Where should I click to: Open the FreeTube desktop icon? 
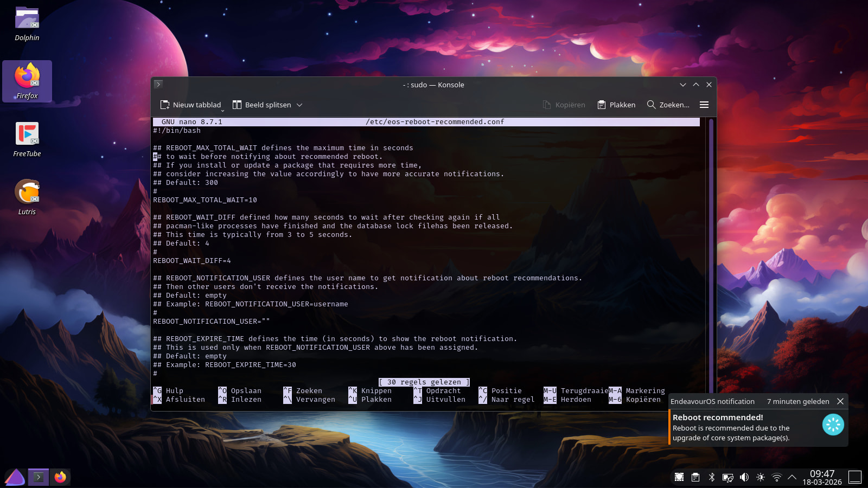point(27,140)
